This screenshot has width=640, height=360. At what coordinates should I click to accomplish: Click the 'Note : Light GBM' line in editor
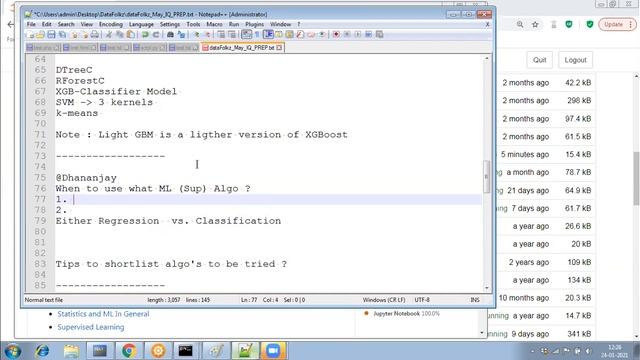point(202,135)
